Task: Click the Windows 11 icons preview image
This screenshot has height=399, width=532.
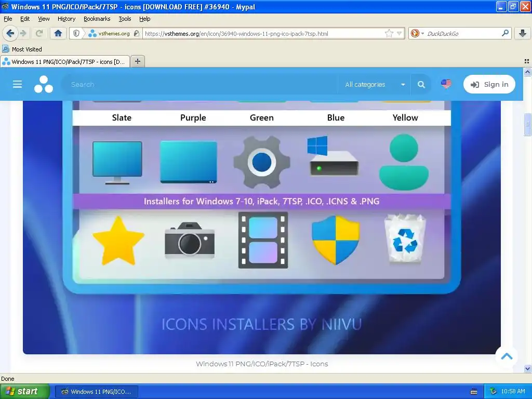Action: (262, 228)
